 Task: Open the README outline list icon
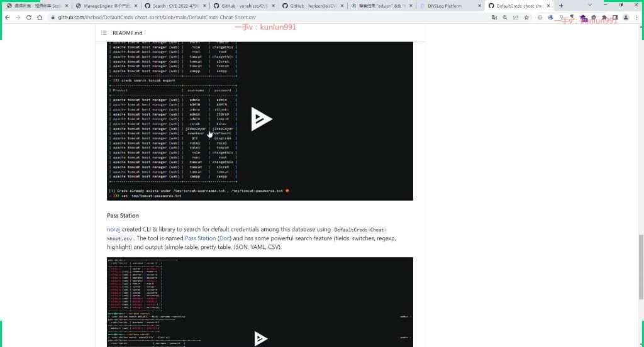(x=104, y=33)
